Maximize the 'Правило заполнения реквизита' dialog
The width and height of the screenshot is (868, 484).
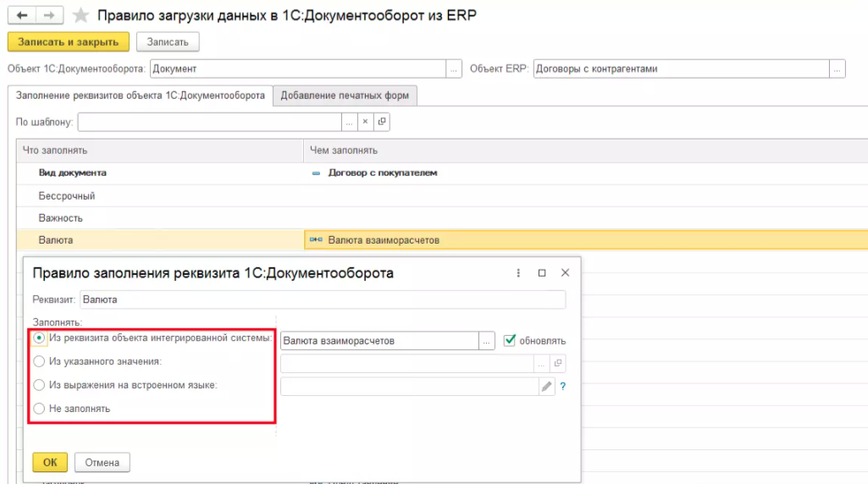[x=542, y=272]
